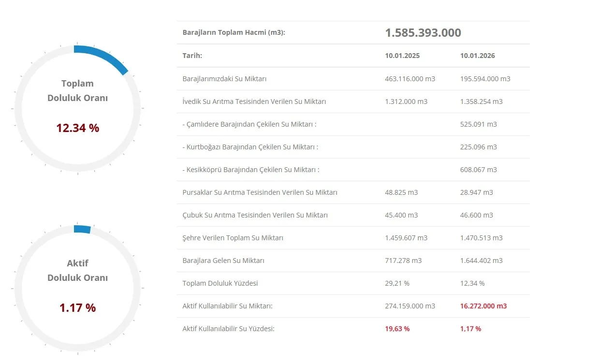This screenshot has width=599, height=364.
Task: Select the total volume figure 1.585.393.000
Action: [x=423, y=33]
